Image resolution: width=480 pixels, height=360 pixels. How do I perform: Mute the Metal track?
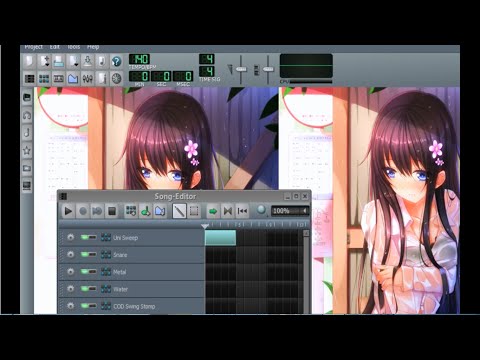click(x=85, y=272)
